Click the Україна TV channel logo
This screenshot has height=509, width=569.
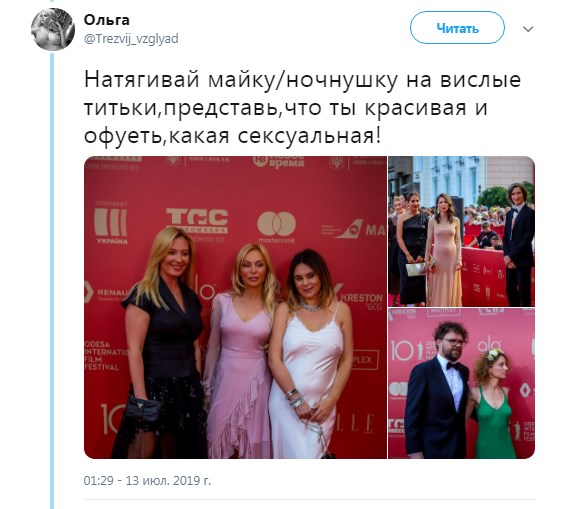(x=111, y=223)
